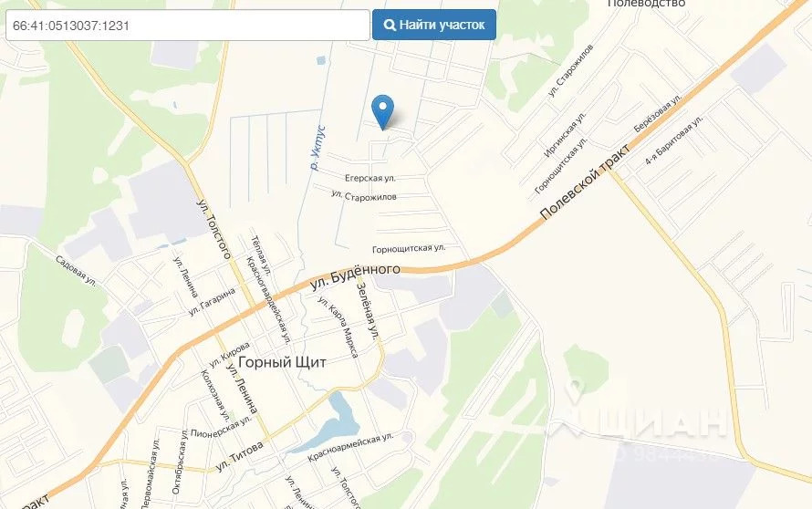This screenshot has width=812, height=509.
Task: Focus the cadastral number input field
Action: pos(187,25)
